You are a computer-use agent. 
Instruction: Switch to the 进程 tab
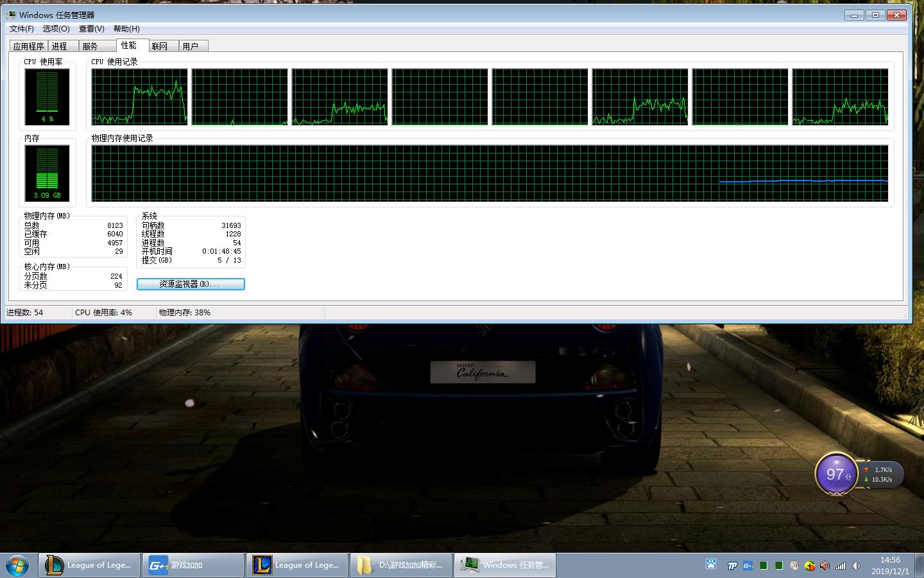click(62, 46)
